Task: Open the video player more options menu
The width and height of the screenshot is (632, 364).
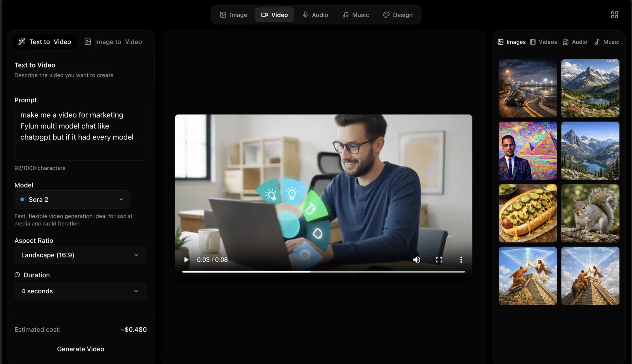Action: (461, 260)
